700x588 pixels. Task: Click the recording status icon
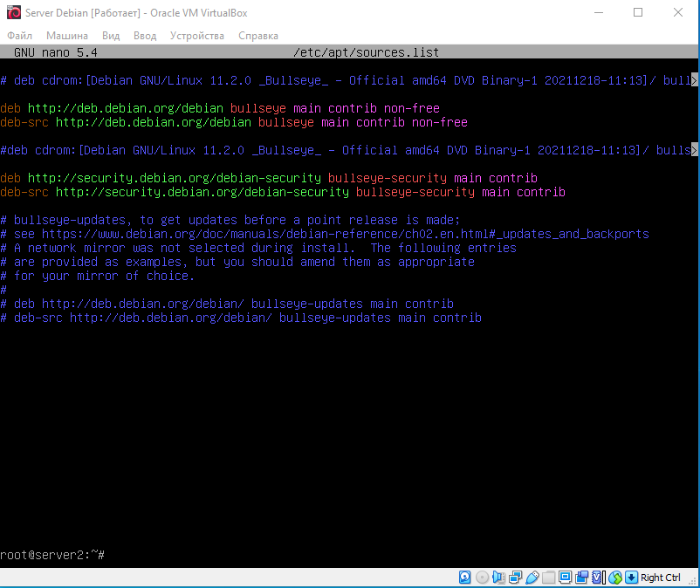coord(581,578)
